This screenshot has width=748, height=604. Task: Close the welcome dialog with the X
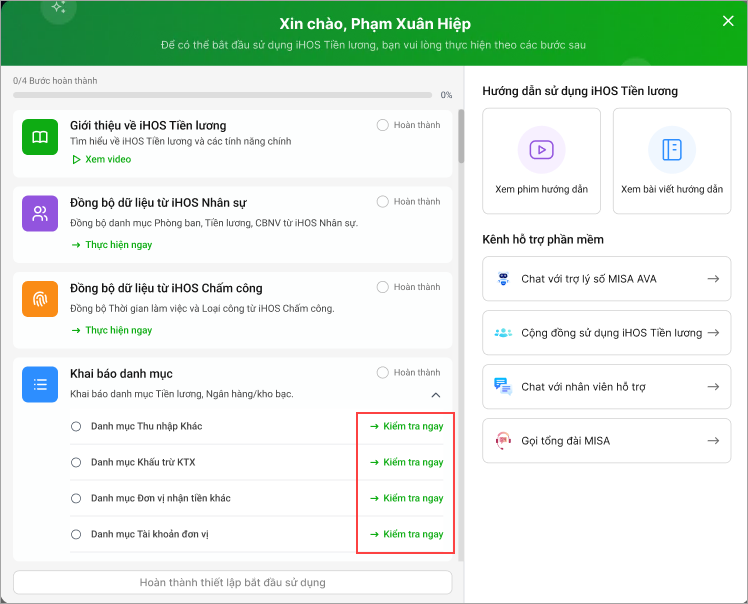coord(728,21)
